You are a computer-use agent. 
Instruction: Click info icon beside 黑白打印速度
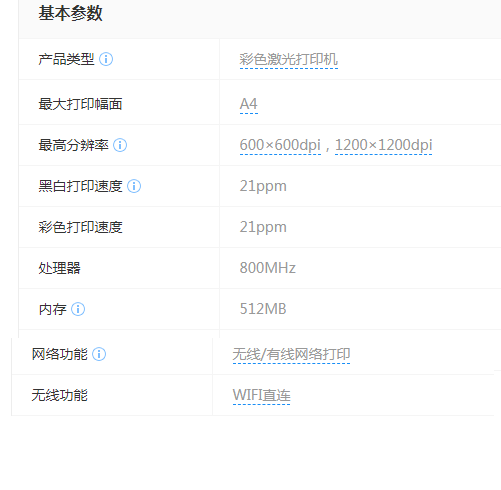(134, 186)
